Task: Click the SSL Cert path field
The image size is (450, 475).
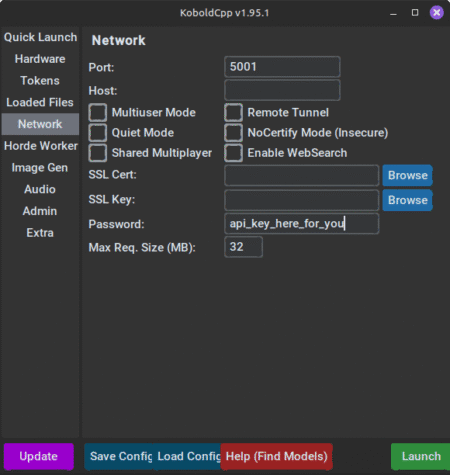Action: [302, 175]
